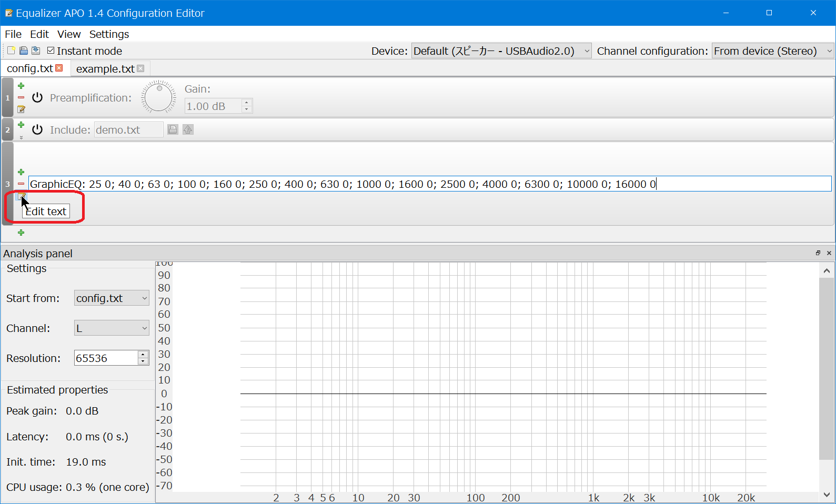Click the open file icon beside demo.txt
836x504 pixels.
173,129
